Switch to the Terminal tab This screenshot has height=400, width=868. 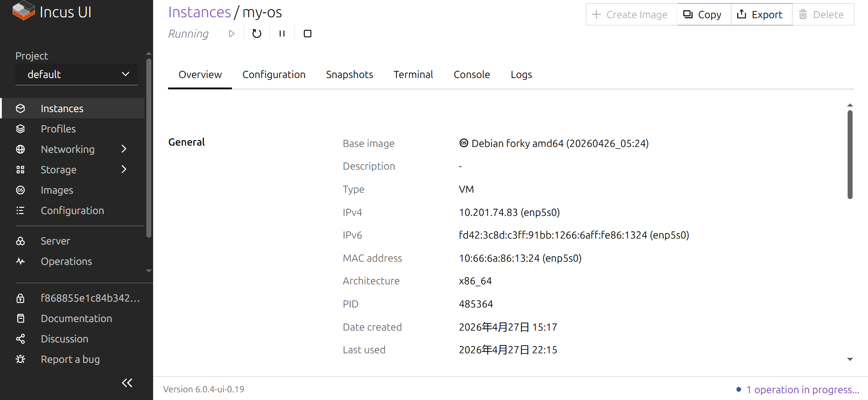point(413,74)
